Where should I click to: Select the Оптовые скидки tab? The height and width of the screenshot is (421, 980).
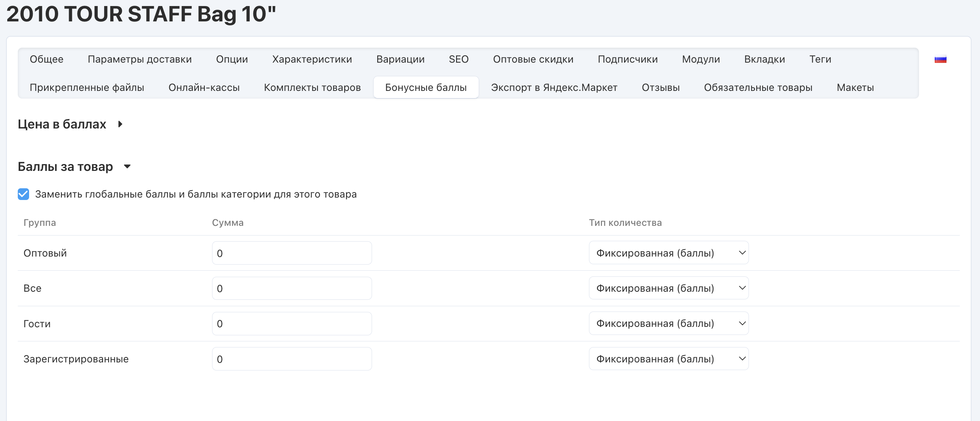click(533, 59)
